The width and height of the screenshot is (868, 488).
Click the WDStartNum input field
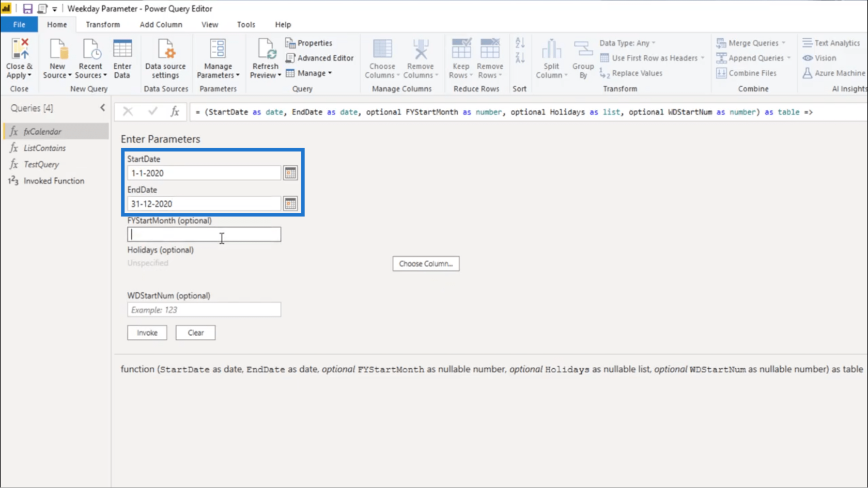point(204,310)
